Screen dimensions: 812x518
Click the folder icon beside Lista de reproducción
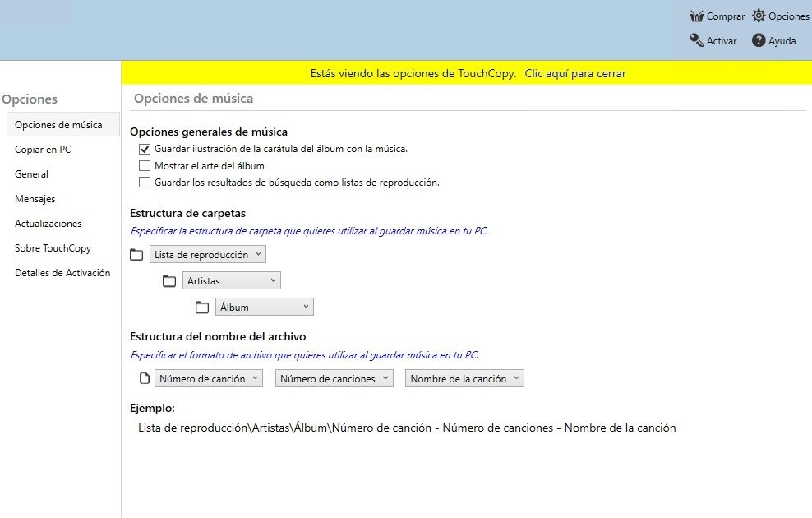[136, 254]
